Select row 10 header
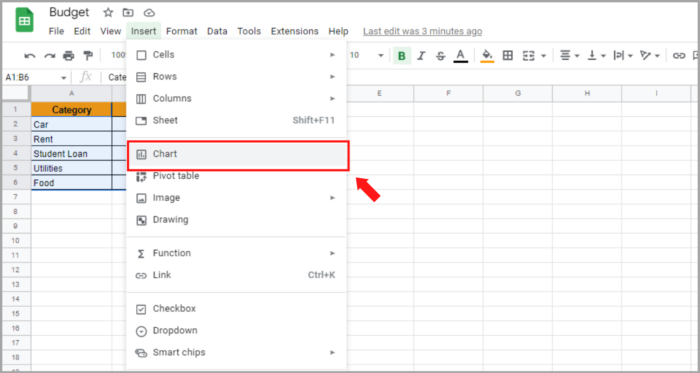Screen dimensions: 700x373 tap(16, 240)
